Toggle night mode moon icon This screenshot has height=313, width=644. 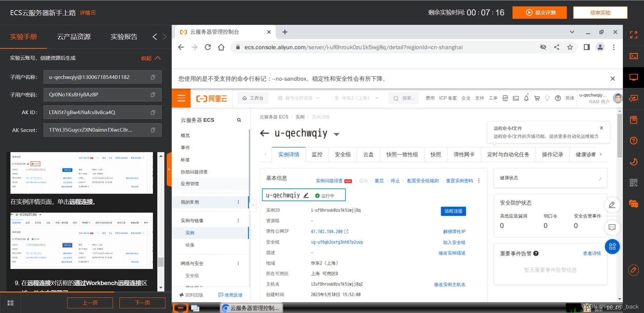tap(633, 162)
